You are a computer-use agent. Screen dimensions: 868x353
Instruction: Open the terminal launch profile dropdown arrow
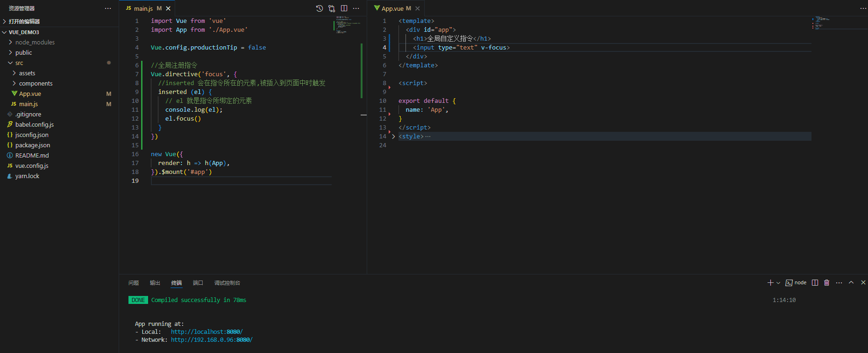(x=778, y=282)
